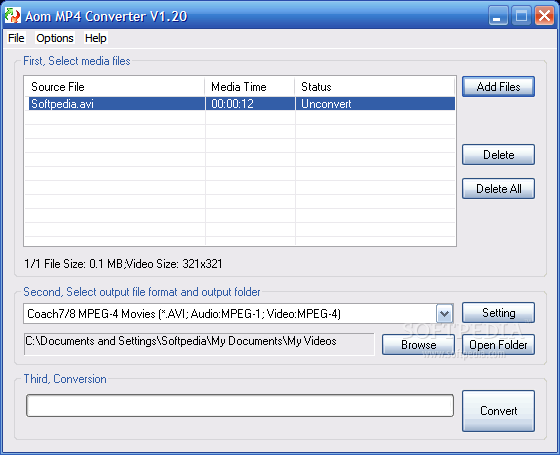Image resolution: width=560 pixels, height=455 pixels.
Task: Maximize the Aom MP4 Converter window
Action: coord(521,16)
